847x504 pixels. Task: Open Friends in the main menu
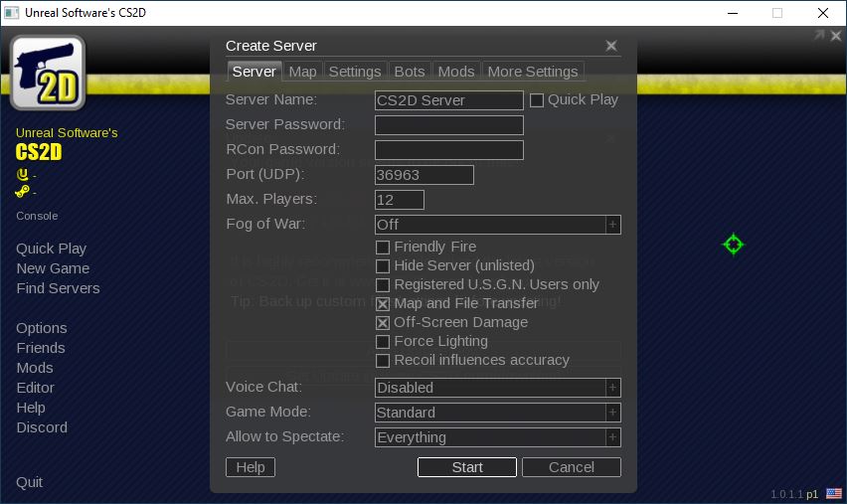pos(41,348)
